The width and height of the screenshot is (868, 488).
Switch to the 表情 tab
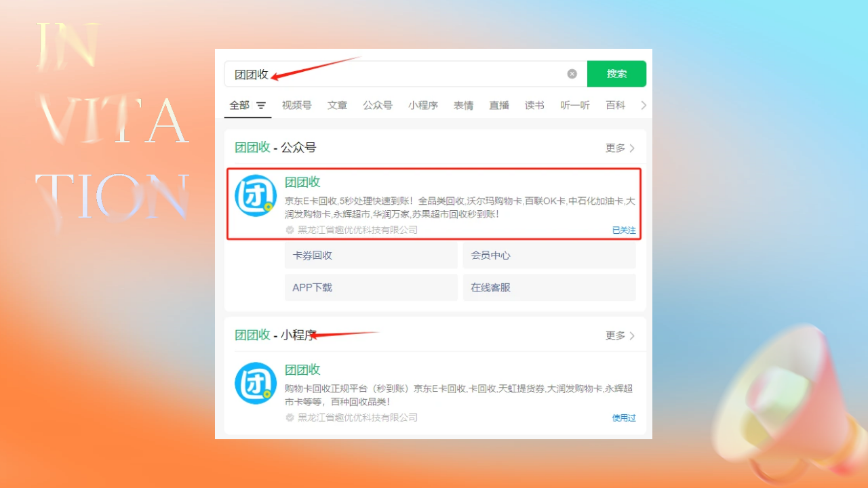tap(464, 105)
